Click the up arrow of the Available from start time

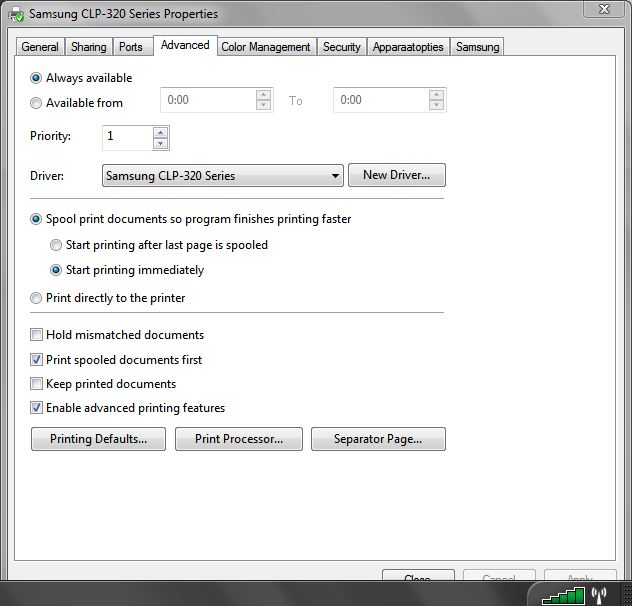(x=263, y=95)
